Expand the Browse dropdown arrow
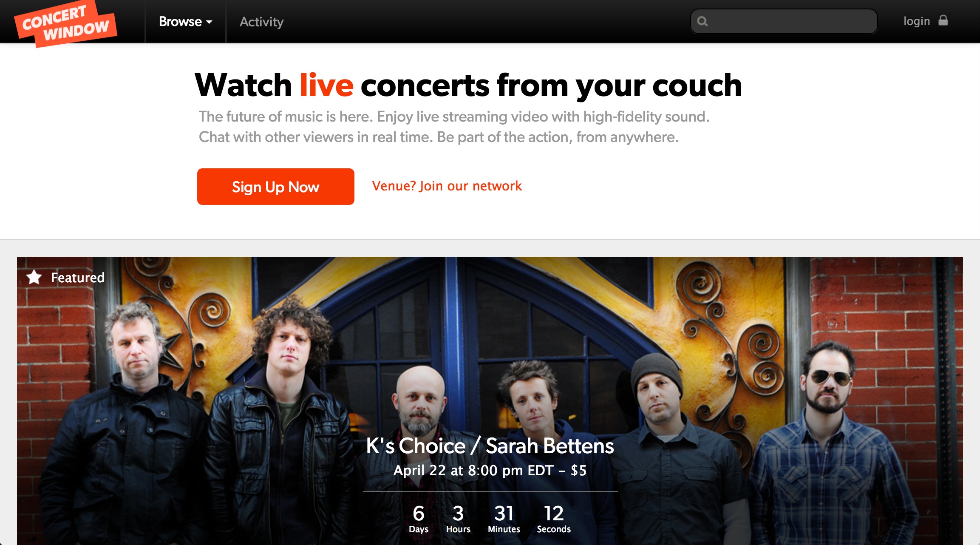This screenshot has height=545, width=980. (x=209, y=22)
